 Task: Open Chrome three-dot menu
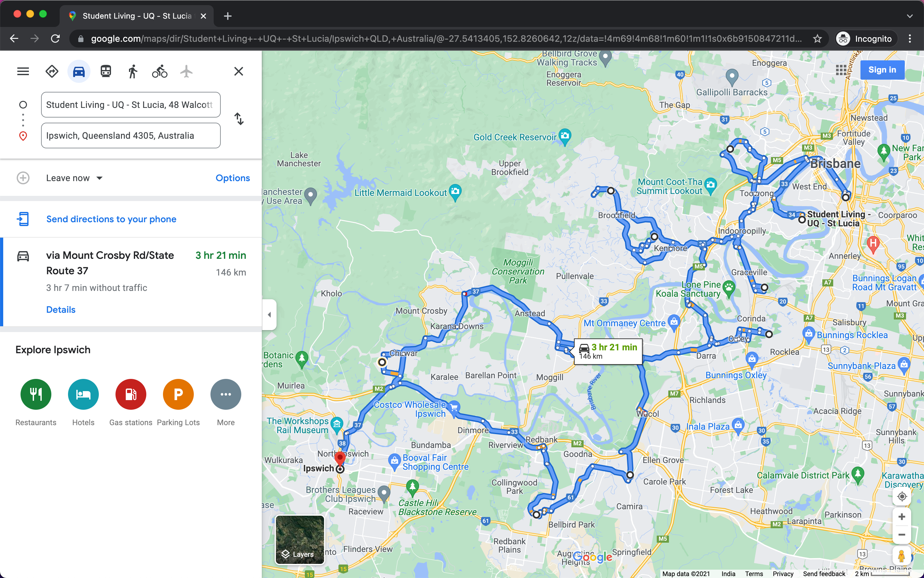click(910, 39)
